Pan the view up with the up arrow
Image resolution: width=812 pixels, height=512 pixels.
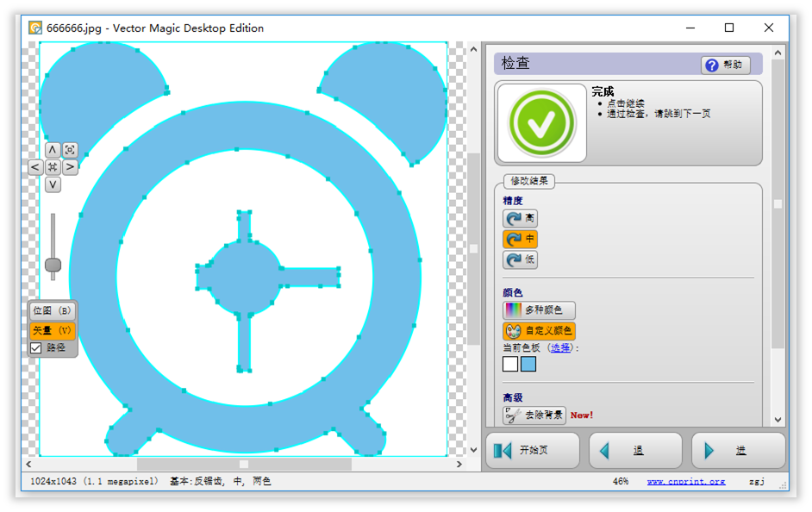click(53, 150)
